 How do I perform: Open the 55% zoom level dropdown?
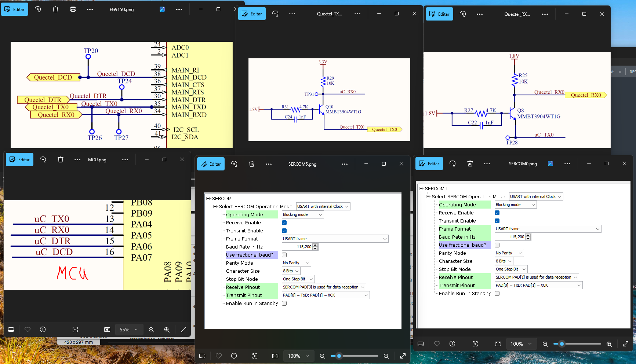click(129, 330)
